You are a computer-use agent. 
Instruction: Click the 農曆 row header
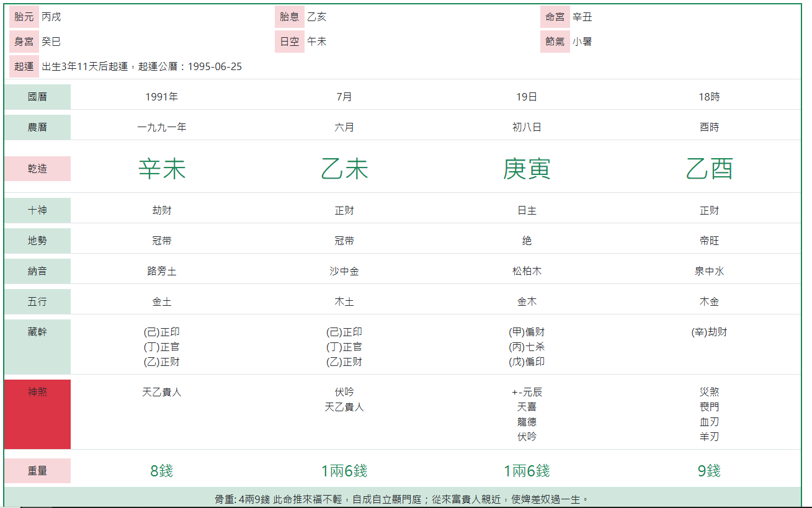37,127
